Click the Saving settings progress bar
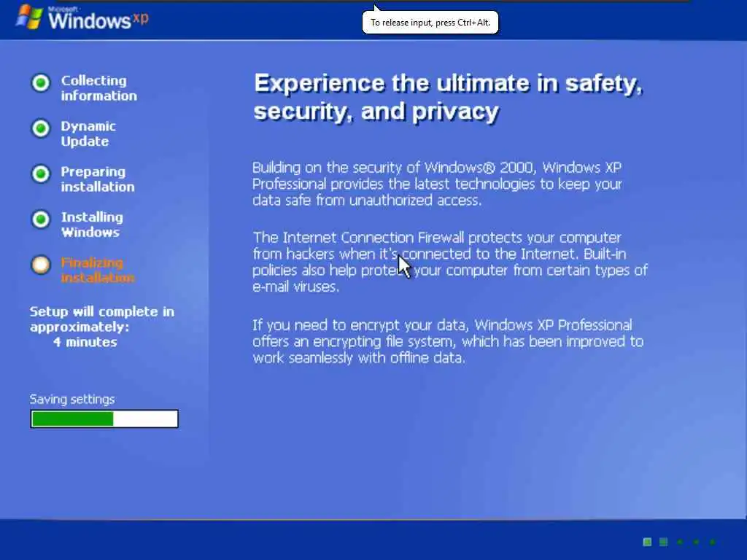Viewport: 747px width, 560px height. click(104, 419)
